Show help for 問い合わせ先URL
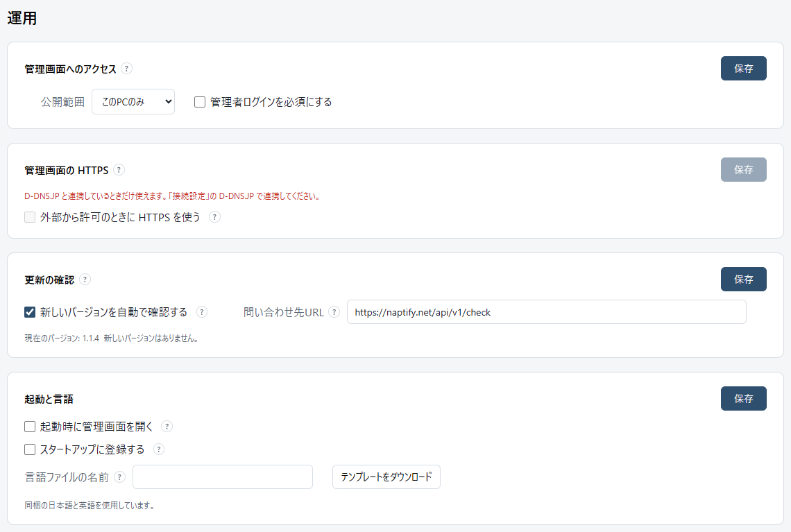791x532 pixels. point(334,312)
